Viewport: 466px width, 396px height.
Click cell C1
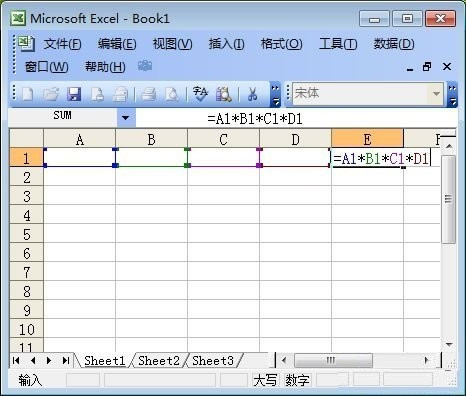223,157
